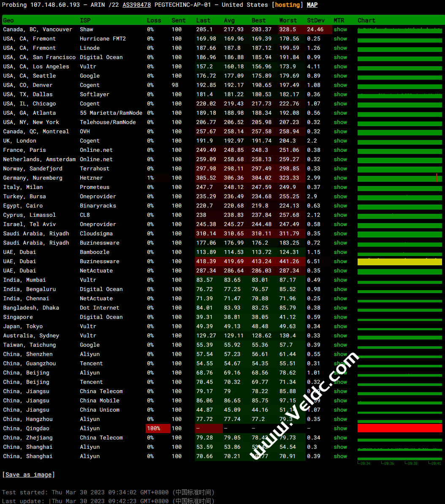
Task: Click the Geo column header
Action: point(8,20)
